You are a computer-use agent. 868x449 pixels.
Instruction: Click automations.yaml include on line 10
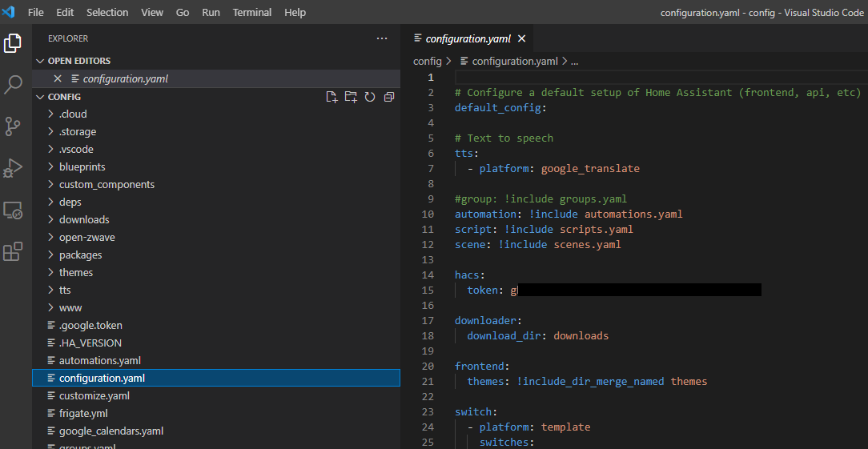tap(633, 214)
